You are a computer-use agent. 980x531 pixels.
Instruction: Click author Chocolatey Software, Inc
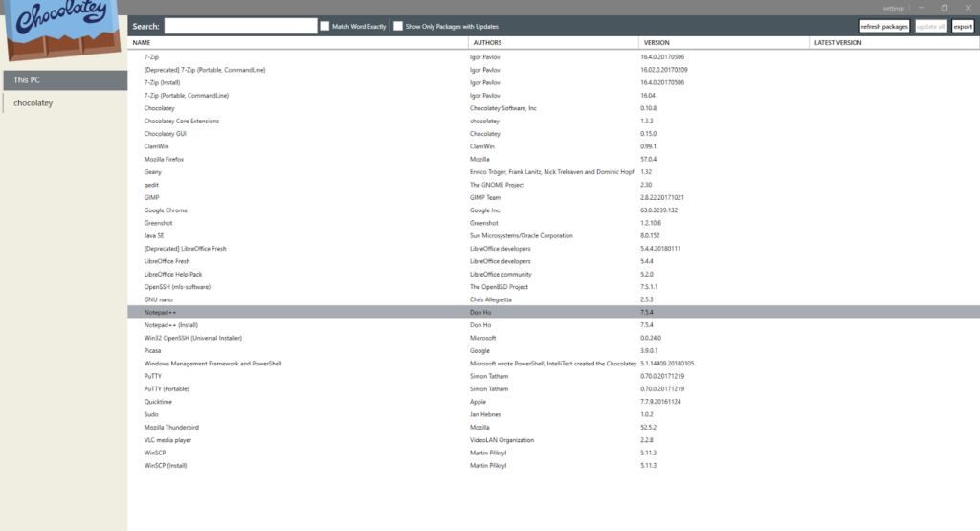503,108
